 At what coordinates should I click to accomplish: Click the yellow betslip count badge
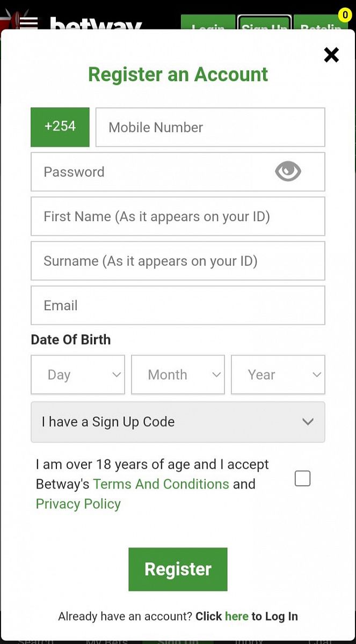pyautogui.click(x=344, y=15)
